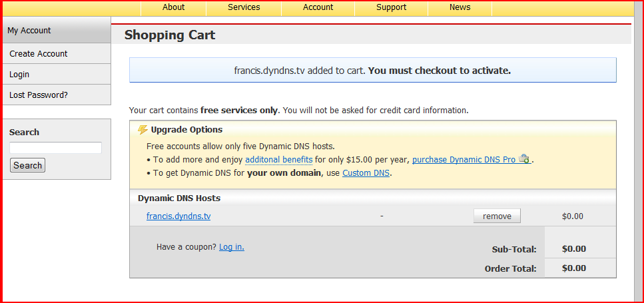Focus the Search text field
The width and height of the screenshot is (644, 303).
point(55,148)
